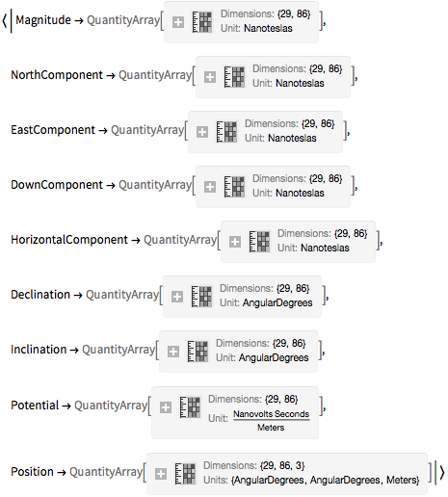
Task: Select the EastComponent array grid icon
Action: (226, 132)
